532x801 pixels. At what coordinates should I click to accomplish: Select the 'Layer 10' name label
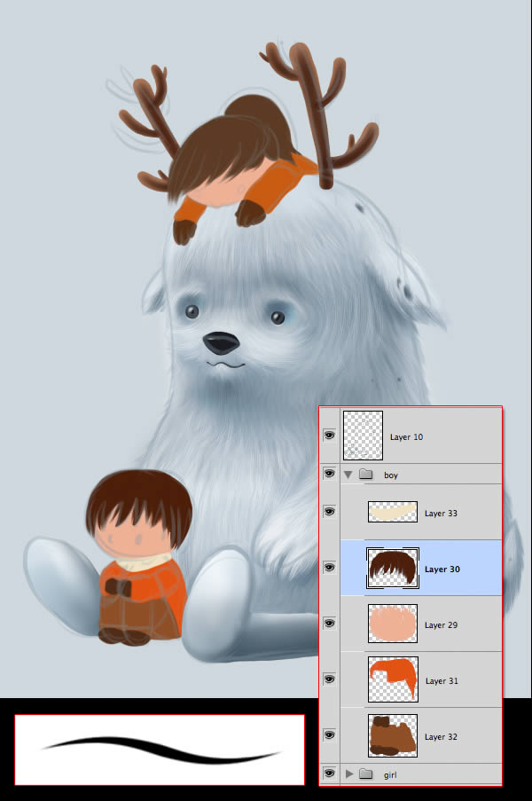click(406, 436)
